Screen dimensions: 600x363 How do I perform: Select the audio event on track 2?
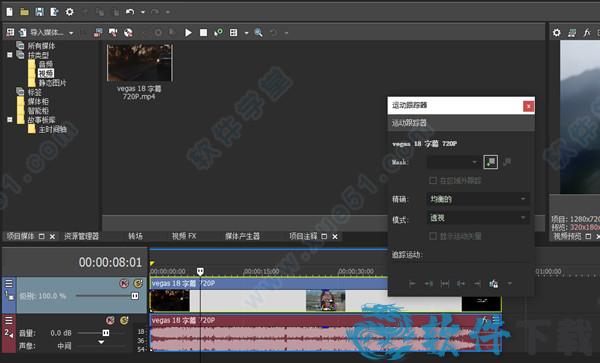325,333
